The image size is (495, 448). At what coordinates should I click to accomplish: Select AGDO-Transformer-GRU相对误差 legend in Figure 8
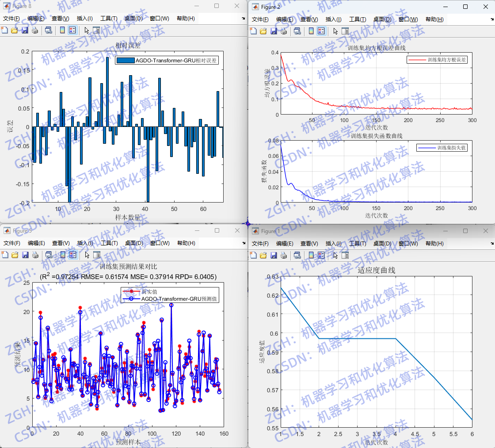click(x=167, y=60)
